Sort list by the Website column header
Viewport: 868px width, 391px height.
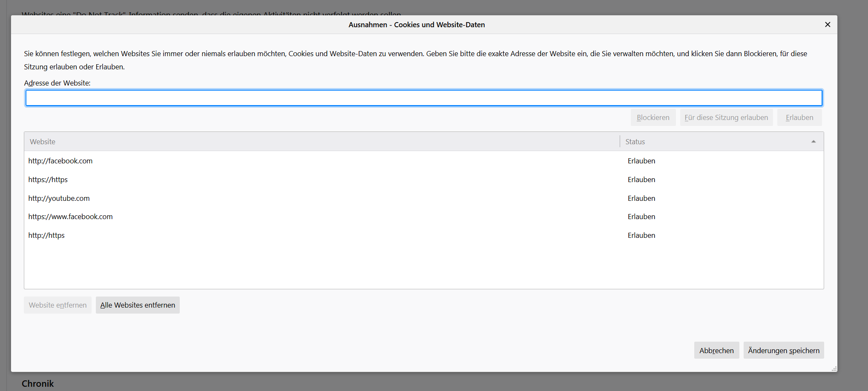pyautogui.click(x=43, y=142)
